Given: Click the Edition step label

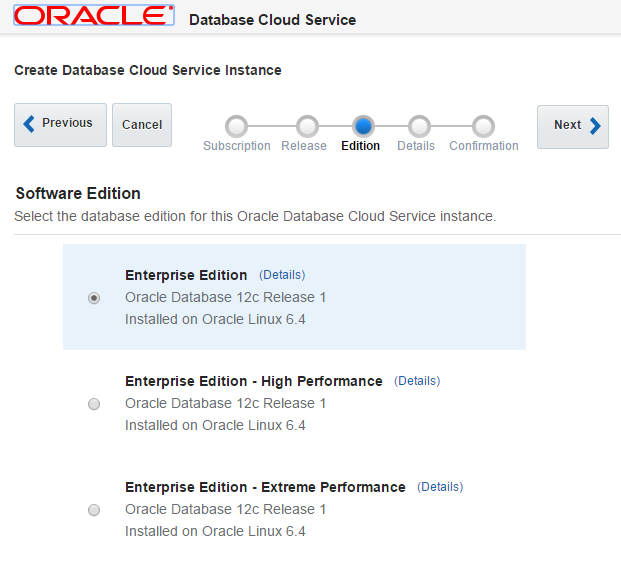Looking at the screenshot, I should [x=360, y=146].
